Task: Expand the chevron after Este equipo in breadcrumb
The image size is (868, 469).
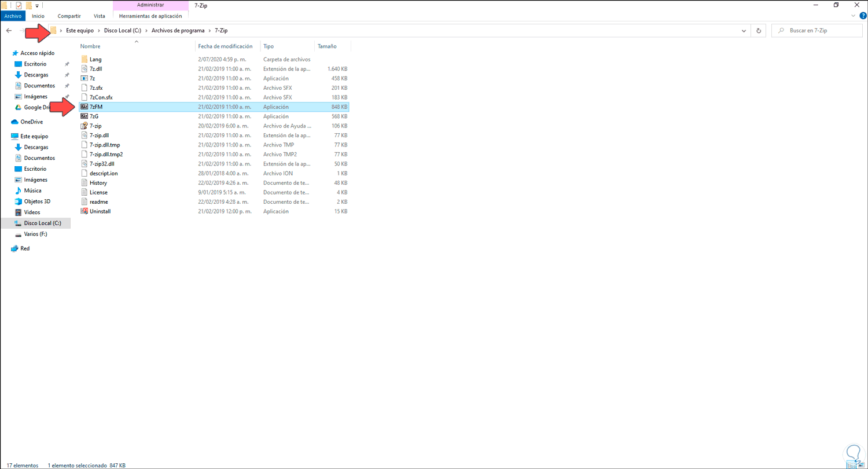Action: (100, 30)
